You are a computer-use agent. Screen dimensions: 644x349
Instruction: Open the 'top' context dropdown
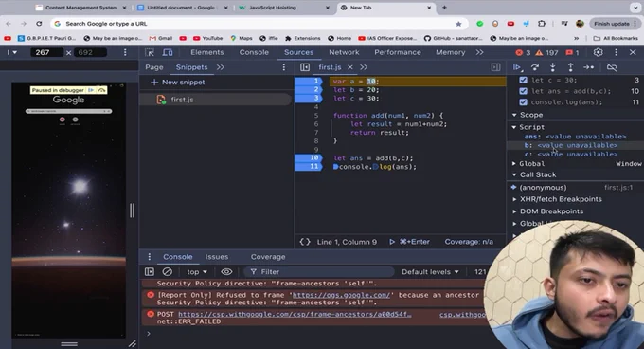(x=197, y=272)
